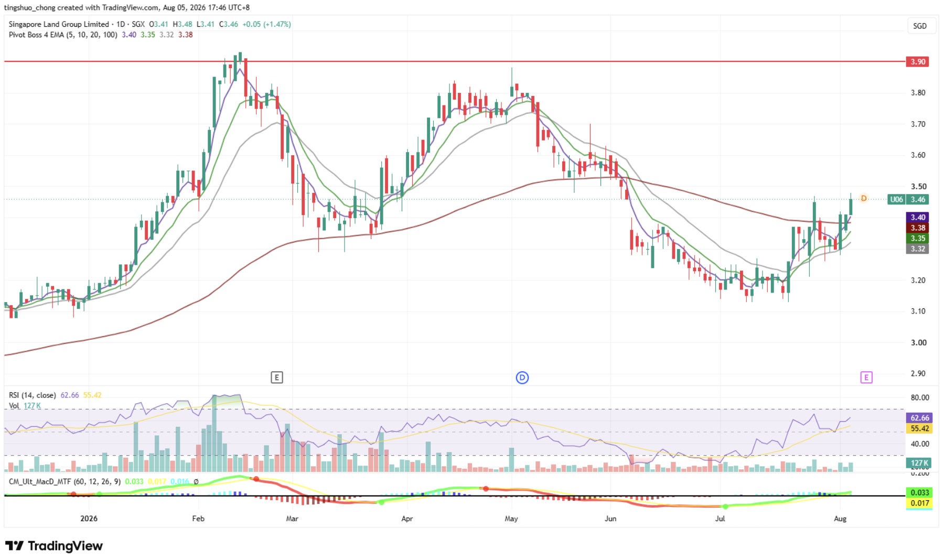Click the dark red 3.38 price-axis tag

(x=918, y=228)
